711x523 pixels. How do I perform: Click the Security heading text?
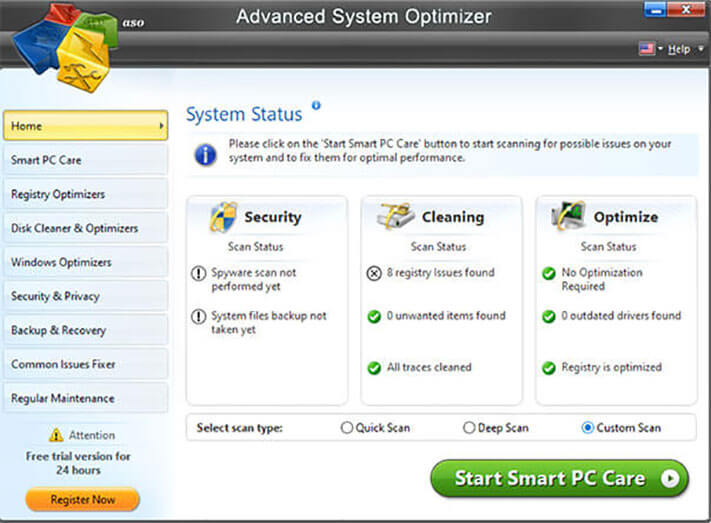[273, 217]
